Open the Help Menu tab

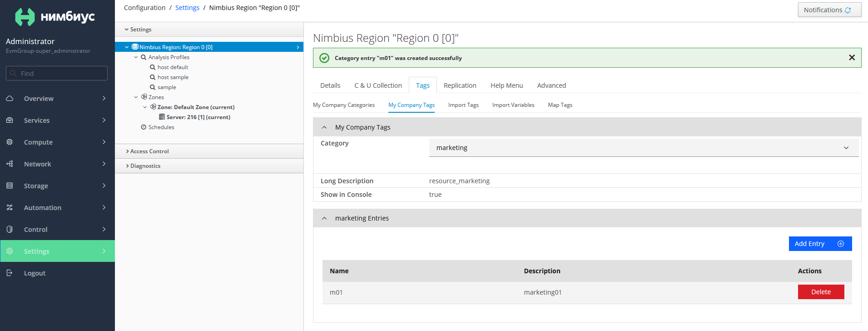(507, 85)
